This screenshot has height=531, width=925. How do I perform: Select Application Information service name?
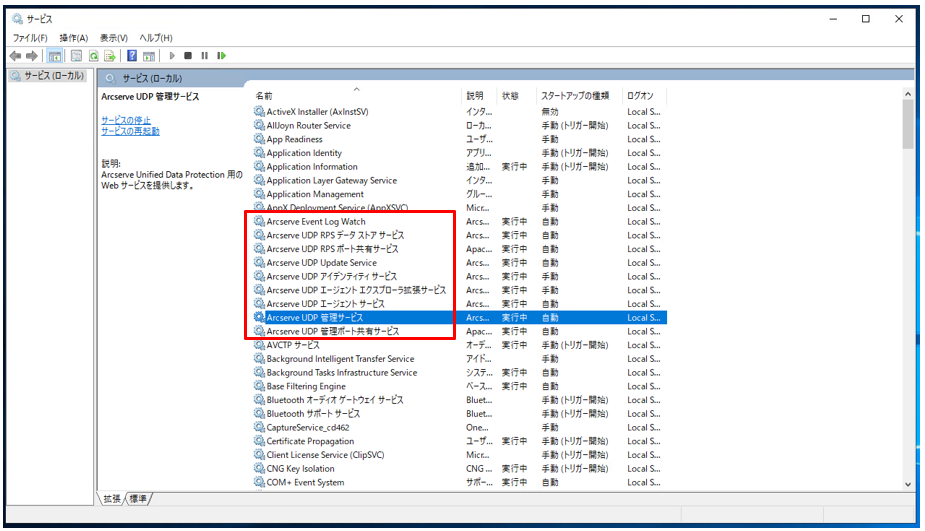click(312, 166)
